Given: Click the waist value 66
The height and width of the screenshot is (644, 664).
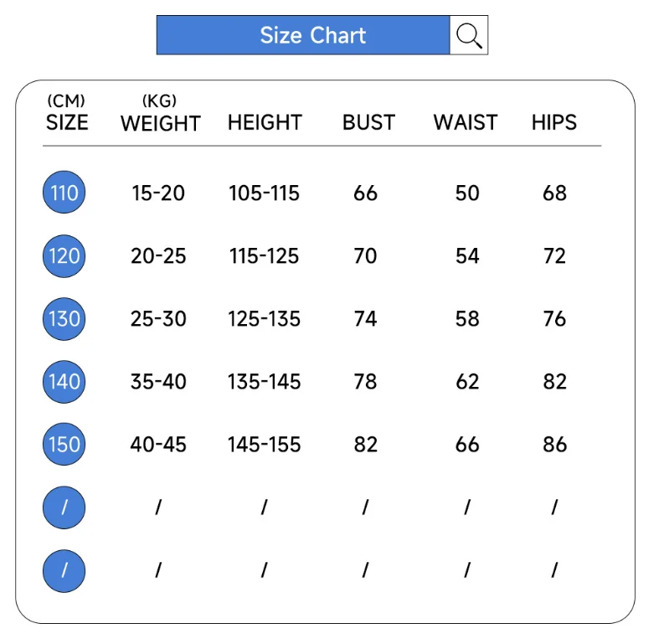Looking at the screenshot, I should click(467, 444).
